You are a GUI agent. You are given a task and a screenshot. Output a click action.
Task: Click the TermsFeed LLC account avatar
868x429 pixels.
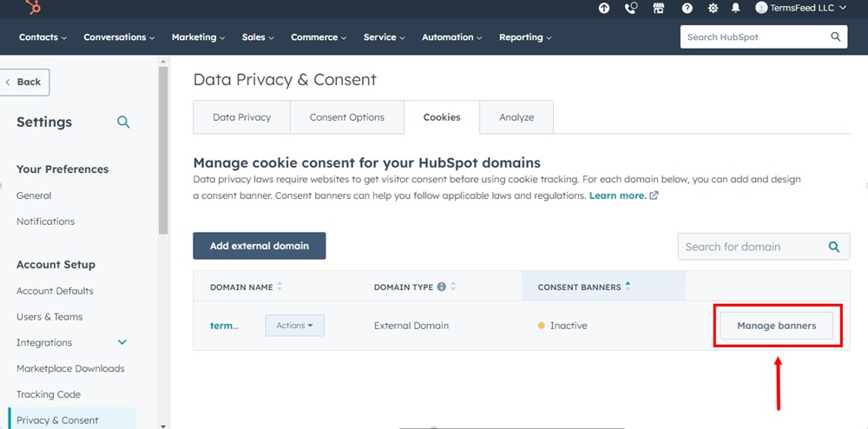tap(762, 8)
